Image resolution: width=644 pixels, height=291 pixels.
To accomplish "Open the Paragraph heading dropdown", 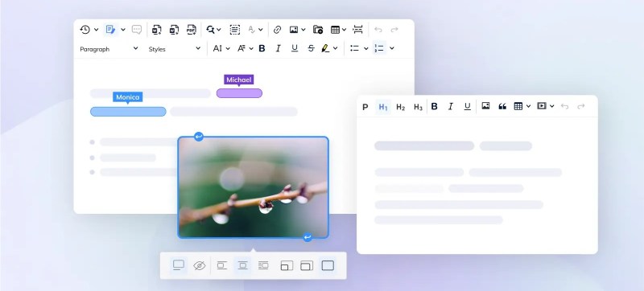I will click(x=109, y=49).
